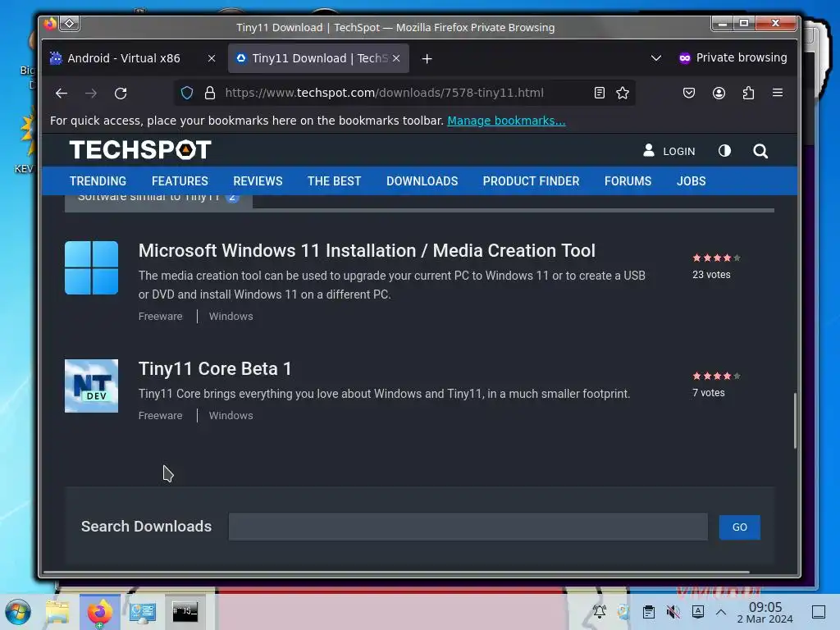This screenshot has width=840, height=630.
Task: Open THE BEST menu
Action: pyautogui.click(x=335, y=181)
